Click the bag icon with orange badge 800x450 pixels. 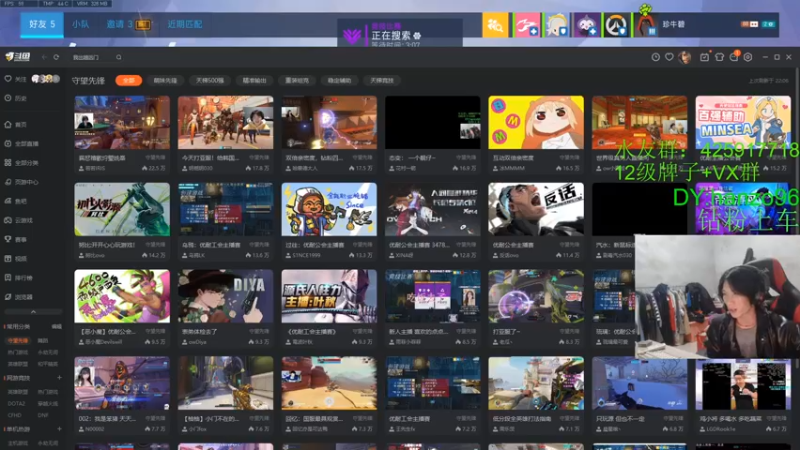[734, 57]
